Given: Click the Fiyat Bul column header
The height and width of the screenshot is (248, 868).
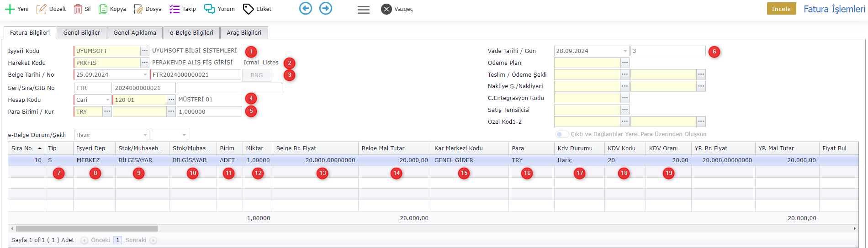Looking at the screenshot, I should pyautogui.click(x=838, y=148).
